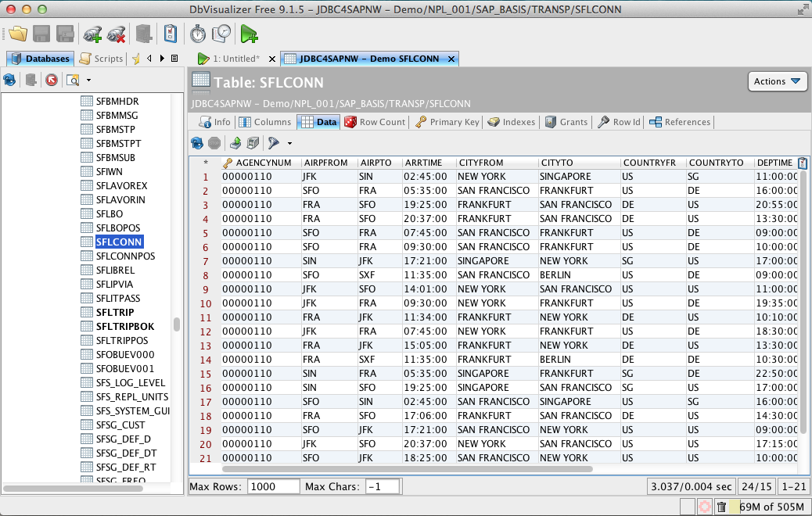The image size is (812, 516).
Task: Click the remove connection binoculars icon
Action: coord(117,34)
